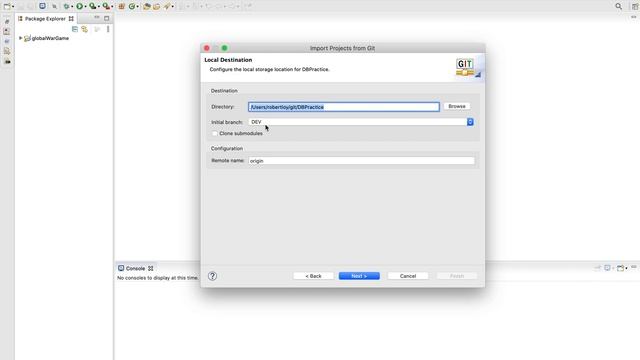The width and height of the screenshot is (640, 360).
Task: Click into the Remote name field
Action: 361,161
